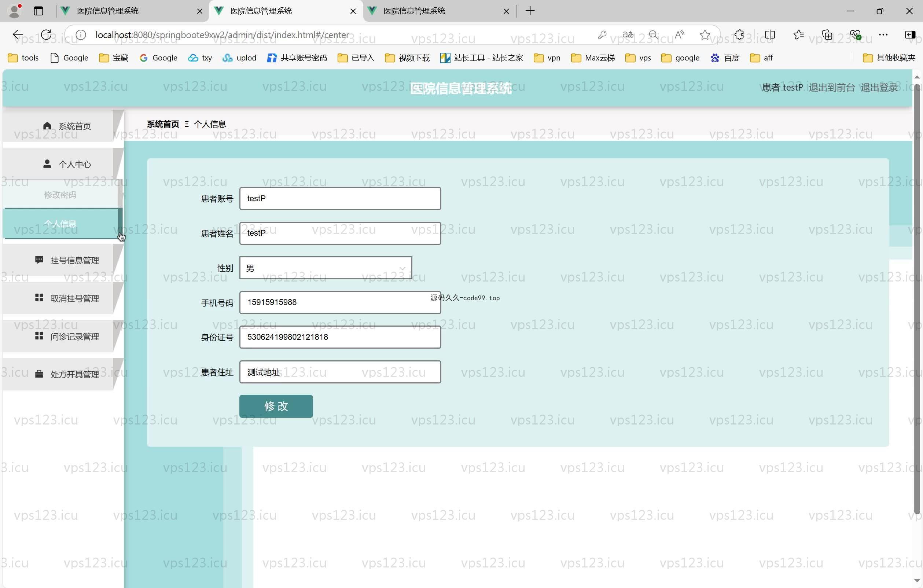Screen dimensions: 923x588
Task: Open the aff bookmarks folder
Action: [x=761, y=58]
